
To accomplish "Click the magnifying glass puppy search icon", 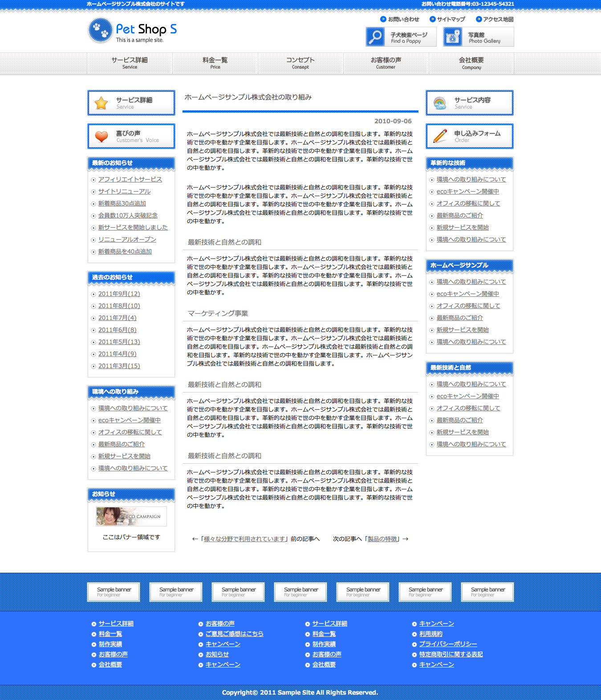I will 375,37.
